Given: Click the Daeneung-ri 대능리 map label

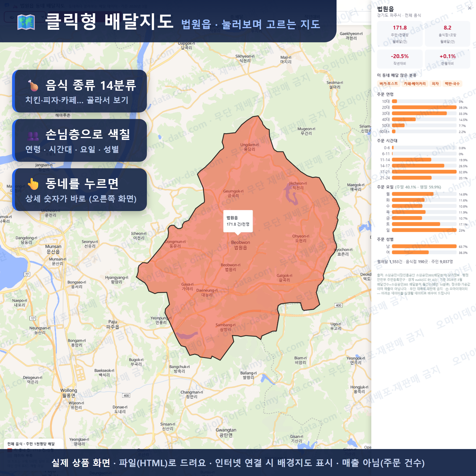Looking at the screenshot, I should (x=207, y=292).
